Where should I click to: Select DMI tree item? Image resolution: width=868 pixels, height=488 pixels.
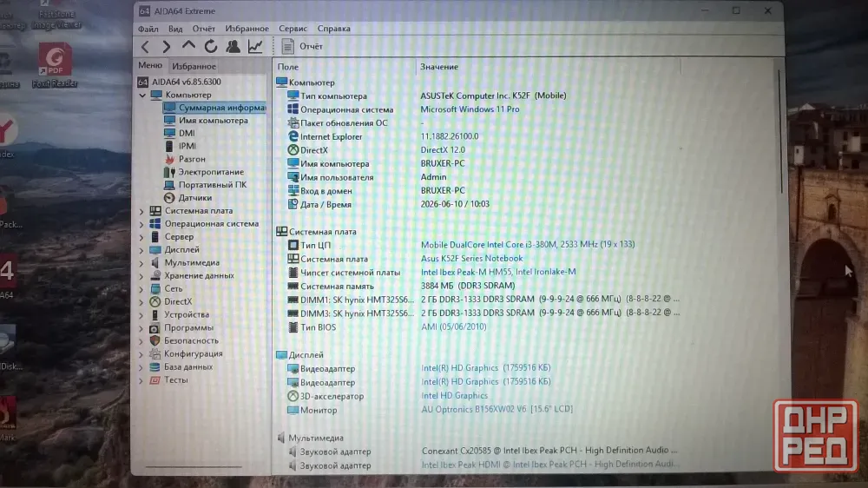coord(187,133)
